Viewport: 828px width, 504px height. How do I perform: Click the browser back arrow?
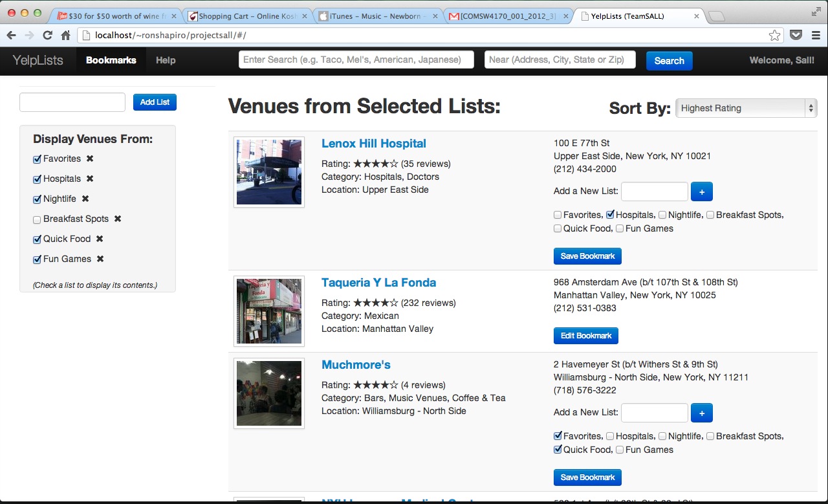click(11, 35)
